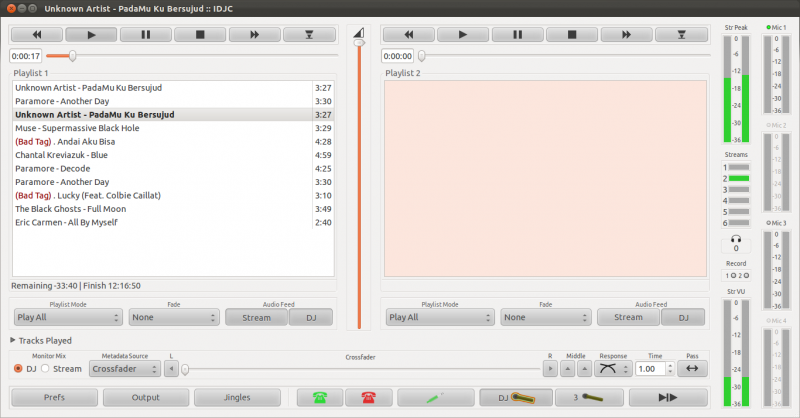This screenshot has height=418, width=800.
Task: Click the crossfader Pass arrow button
Action: [691, 369]
